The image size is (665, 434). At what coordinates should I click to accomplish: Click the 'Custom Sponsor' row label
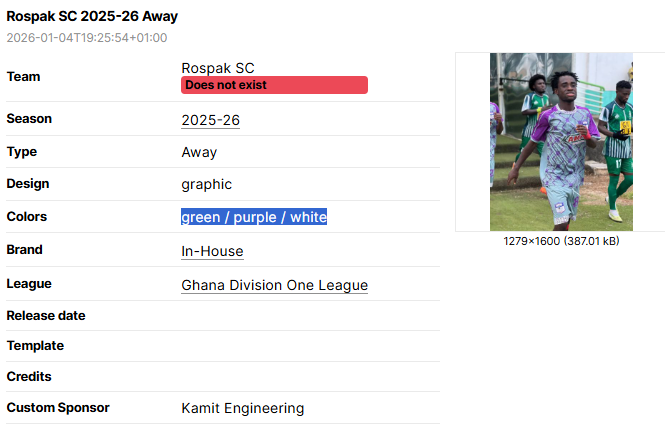[58, 408]
